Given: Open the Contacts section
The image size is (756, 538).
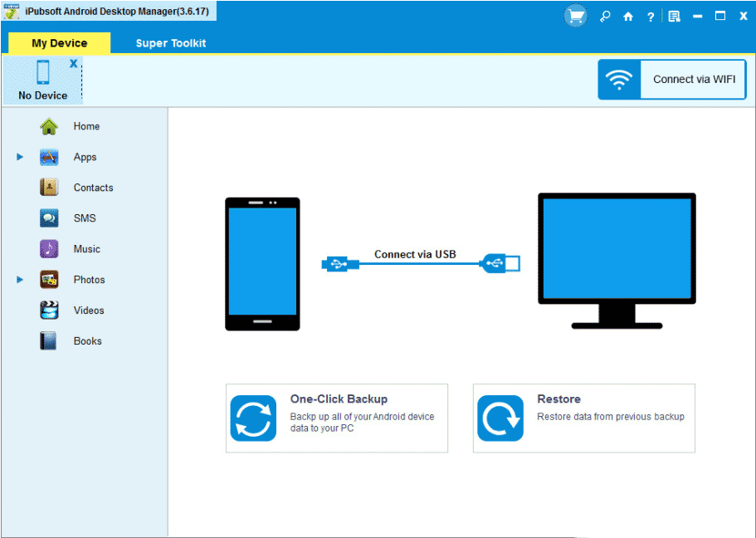Looking at the screenshot, I should tap(93, 188).
